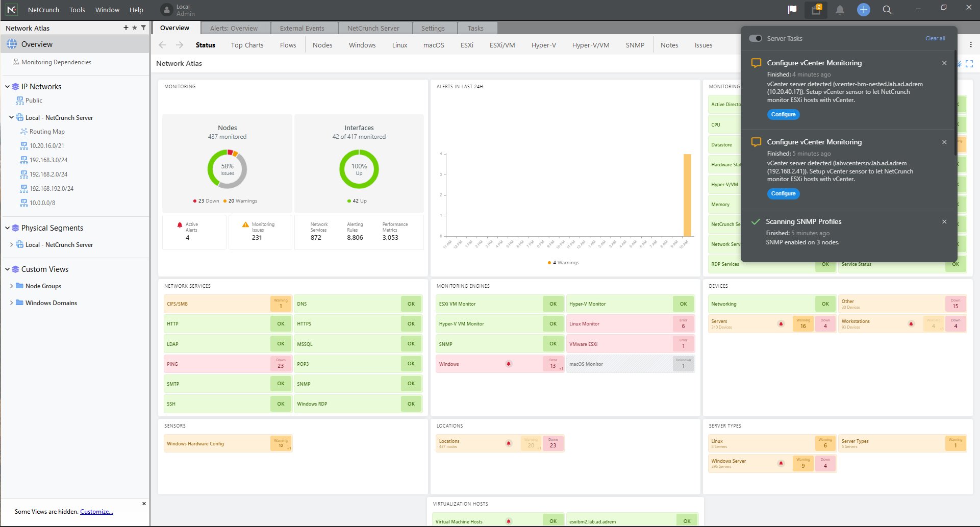This screenshot has width=980, height=527.
Task: Select the Overview atlas item
Action: 74,44
